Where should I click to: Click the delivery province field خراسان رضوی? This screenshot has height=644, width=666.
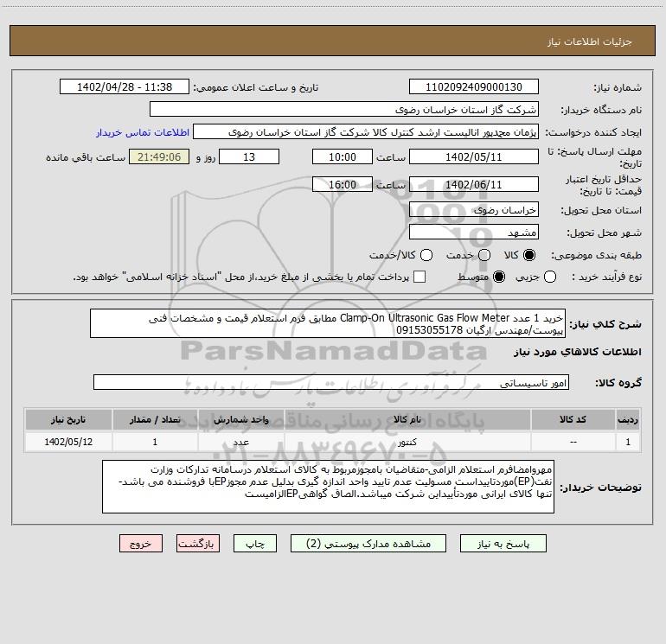(x=474, y=210)
